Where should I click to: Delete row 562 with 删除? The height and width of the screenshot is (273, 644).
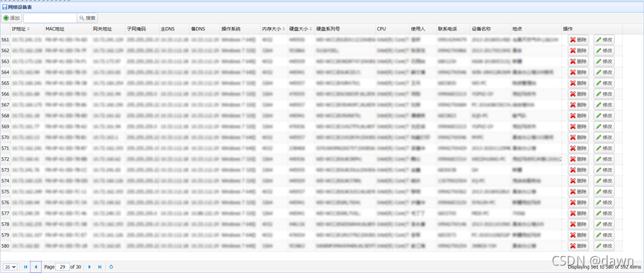(578, 50)
